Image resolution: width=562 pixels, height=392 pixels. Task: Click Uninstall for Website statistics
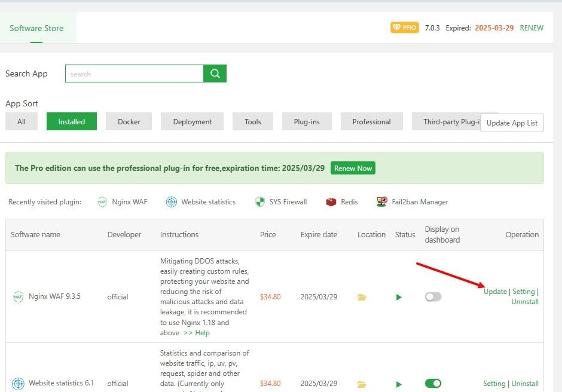[x=525, y=384]
